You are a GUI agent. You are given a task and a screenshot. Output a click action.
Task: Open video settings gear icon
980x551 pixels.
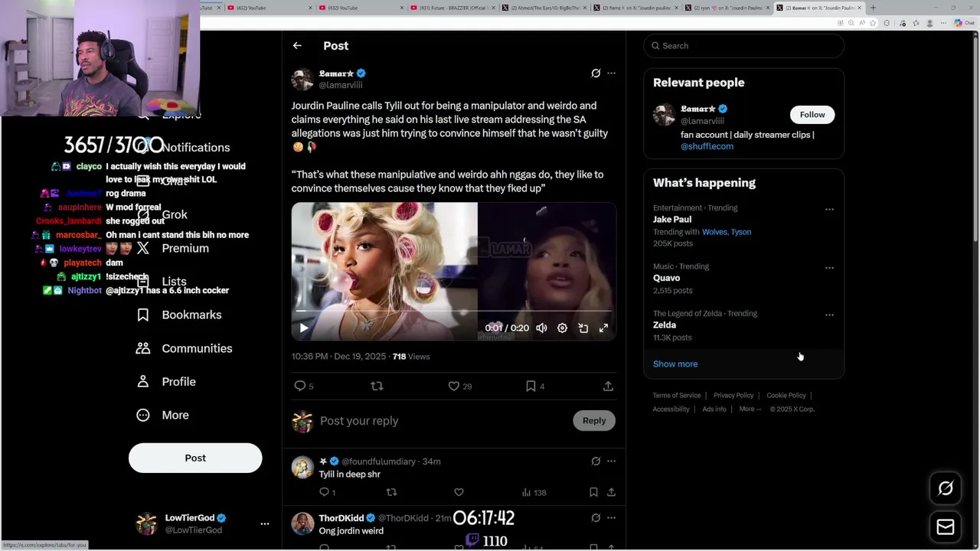point(562,328)
